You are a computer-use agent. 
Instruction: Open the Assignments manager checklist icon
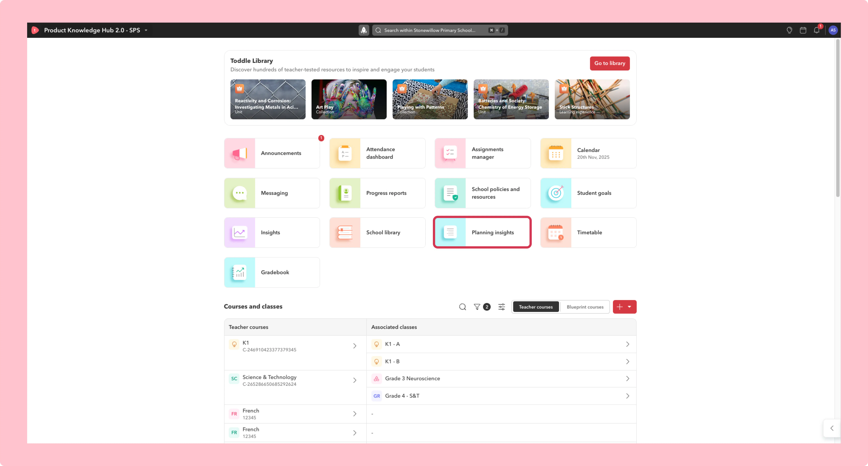pyautogui.click(x=450, y=153)
